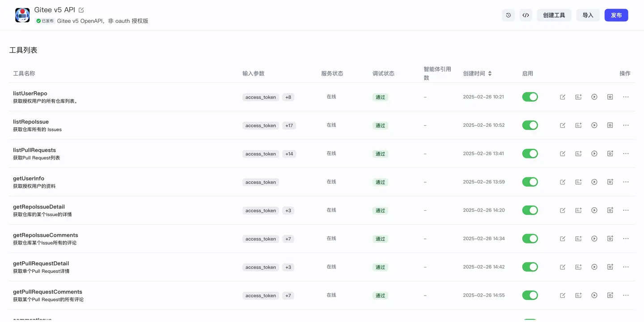Expand the +17 parameters on listRepoIssue
Image resolution: width=644 pixels, height=322 pixels.
tap(289, 125)
